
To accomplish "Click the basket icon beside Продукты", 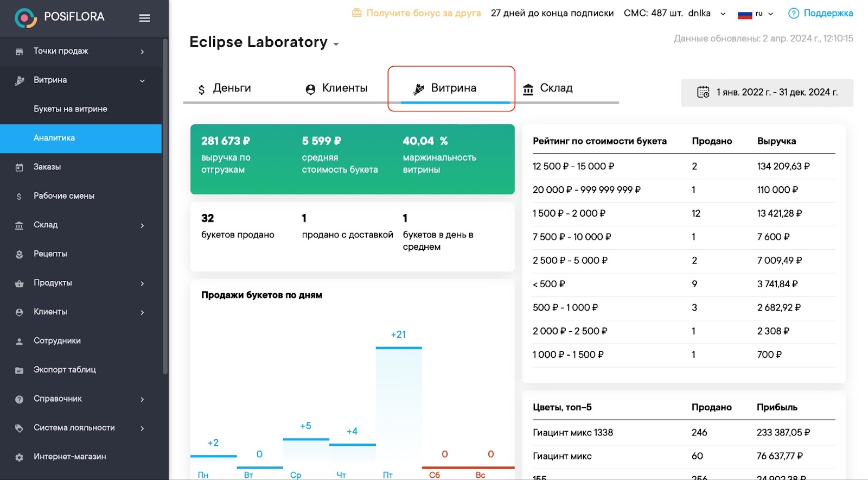I will click(x=20, y=283).
